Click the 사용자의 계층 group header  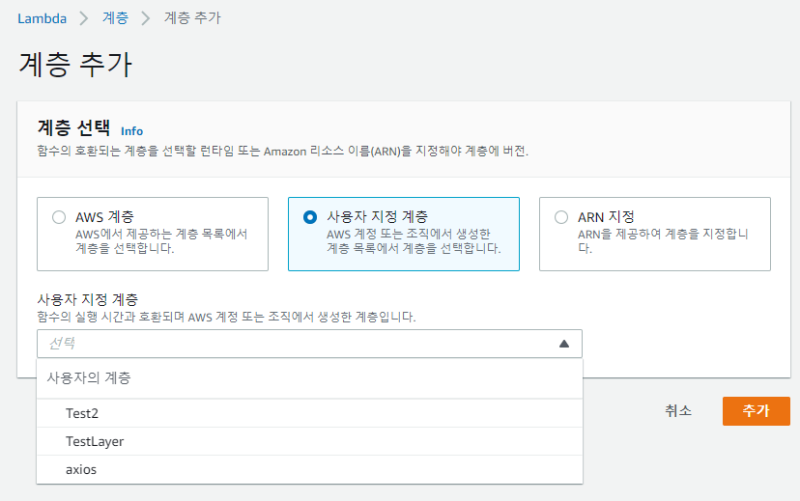(x=90, y=378)
